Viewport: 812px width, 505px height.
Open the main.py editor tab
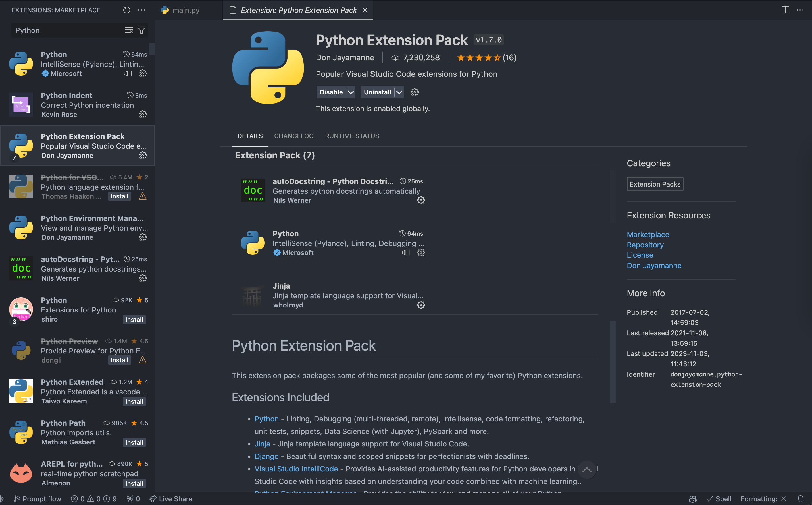(186, 10)
